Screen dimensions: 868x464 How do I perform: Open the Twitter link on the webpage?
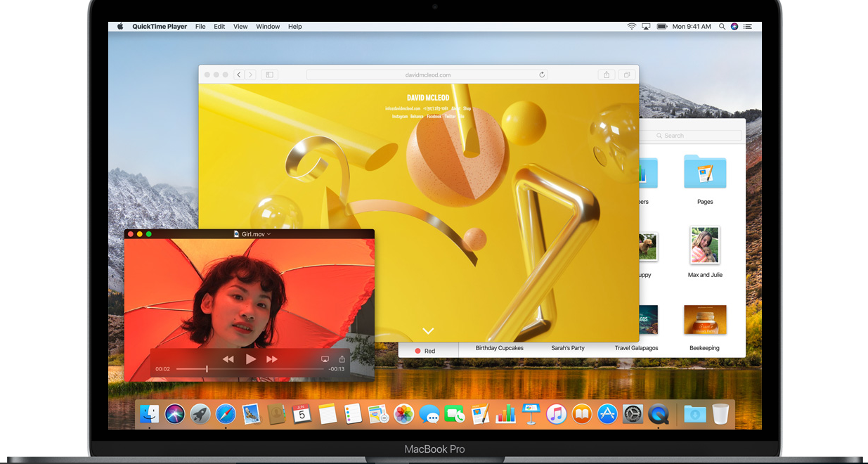click(x=450, y=116)
